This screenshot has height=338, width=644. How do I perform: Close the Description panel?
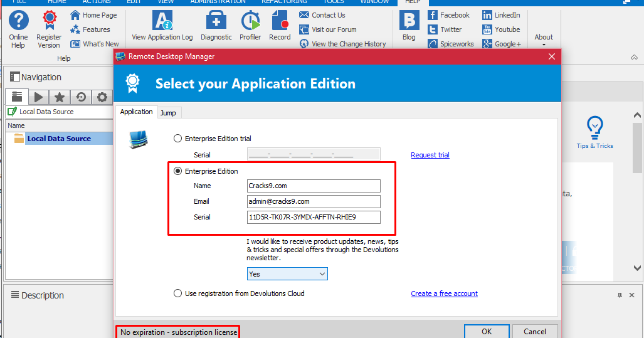631,295
